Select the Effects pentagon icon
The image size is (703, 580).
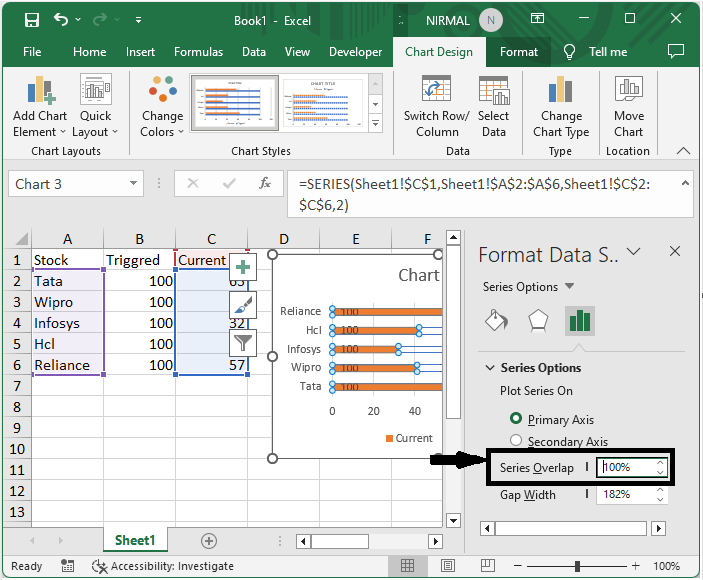click(x=538, y=320)
